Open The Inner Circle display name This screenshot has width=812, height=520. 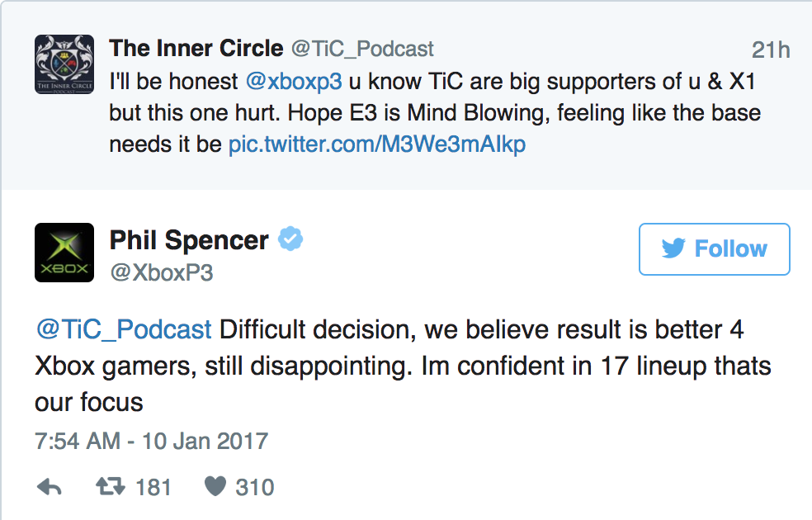coord(196,50)
